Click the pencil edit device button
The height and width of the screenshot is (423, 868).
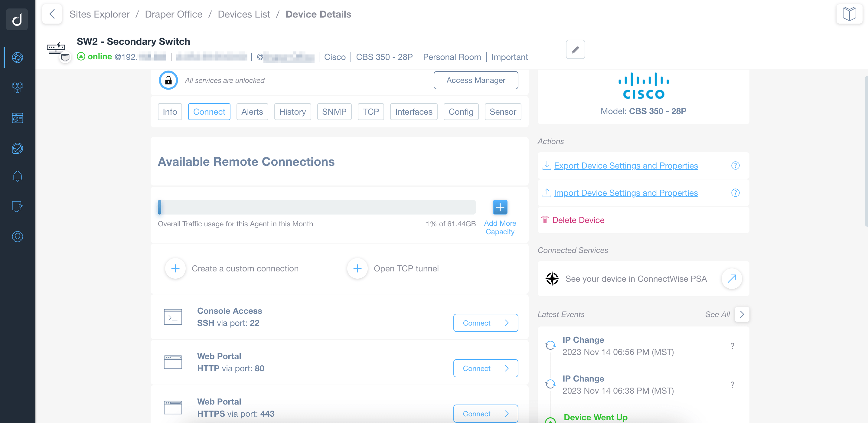[x=575, y=50]
